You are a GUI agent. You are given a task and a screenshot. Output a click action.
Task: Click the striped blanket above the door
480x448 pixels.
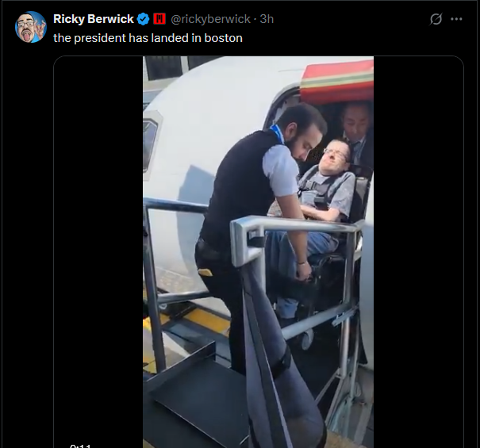click(337, 82)
